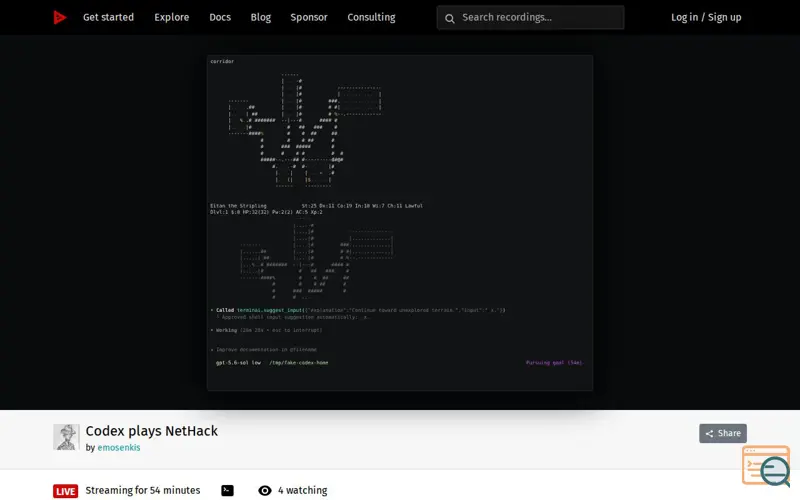Click the eye icon beside watching count

(265, 490)
